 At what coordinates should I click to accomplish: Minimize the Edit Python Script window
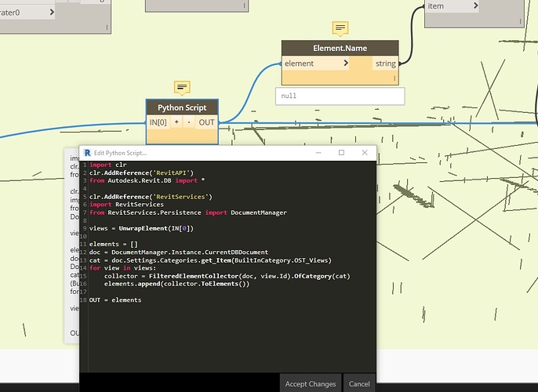(318, 153)
